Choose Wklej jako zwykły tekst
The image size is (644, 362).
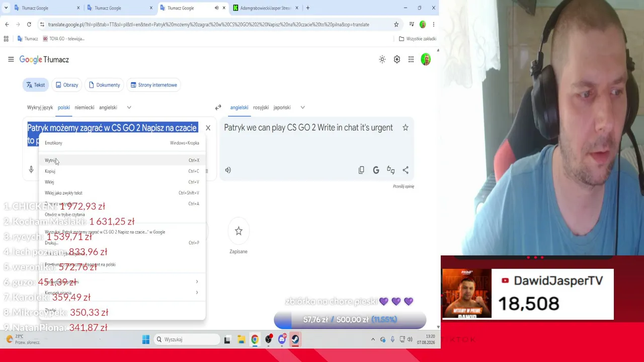click(x=122, y=193)
